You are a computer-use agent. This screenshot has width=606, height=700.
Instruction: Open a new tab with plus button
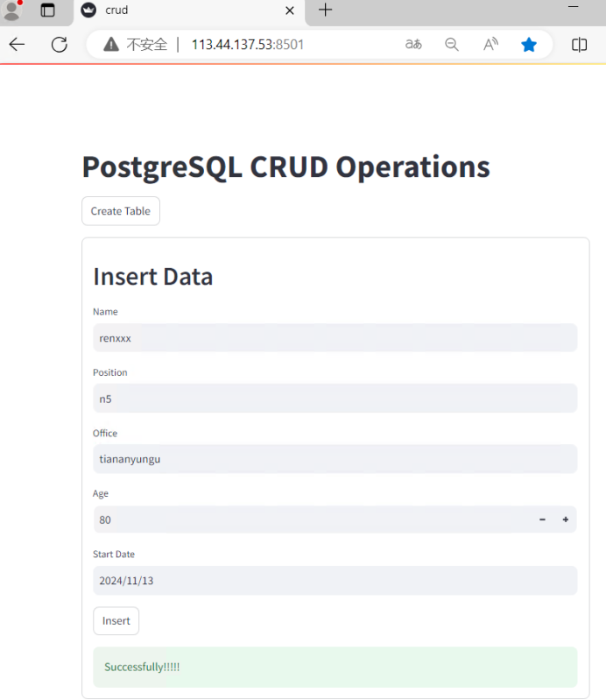point(326,11)
